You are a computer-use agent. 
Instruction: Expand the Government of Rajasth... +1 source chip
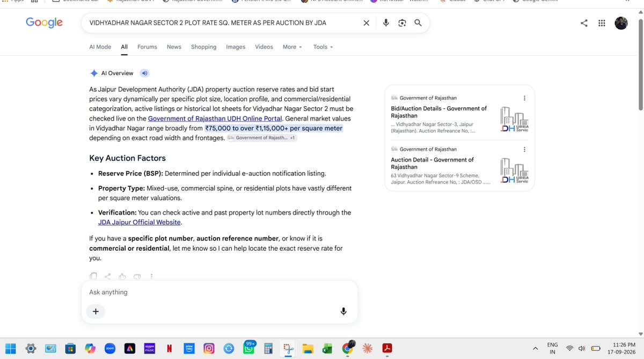261,138
